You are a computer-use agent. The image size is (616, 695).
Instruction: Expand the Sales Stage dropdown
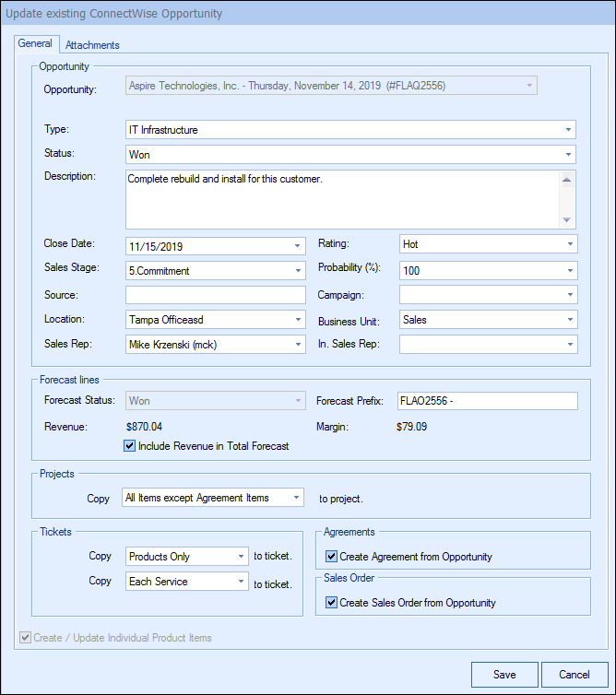point(297,271)
